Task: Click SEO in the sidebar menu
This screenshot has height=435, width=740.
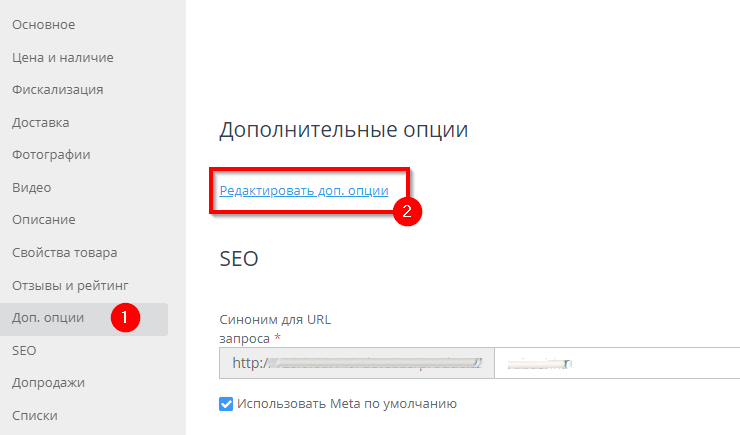Action: pos(24,351)
